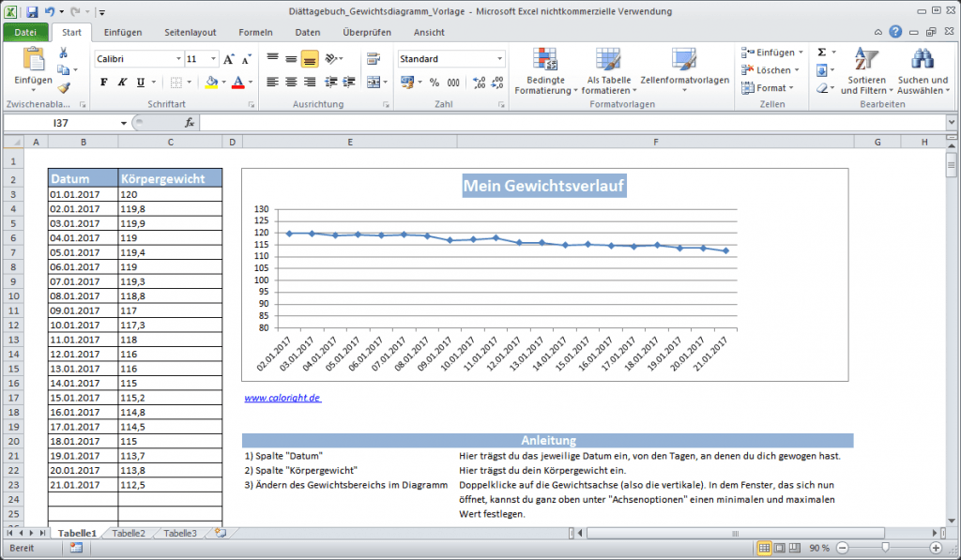This screenshot has width=961, height=560.
Task: Click the macro record icon in status bar
Action: tap(76, 549)
